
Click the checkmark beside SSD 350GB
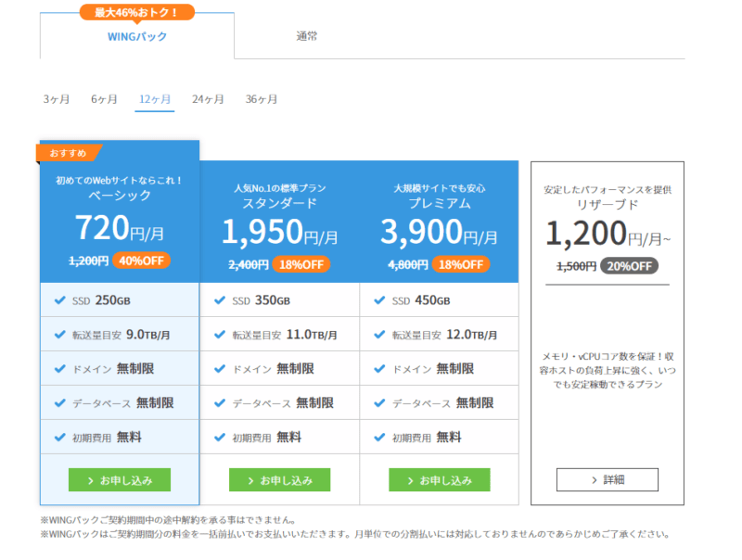point(220,300)
